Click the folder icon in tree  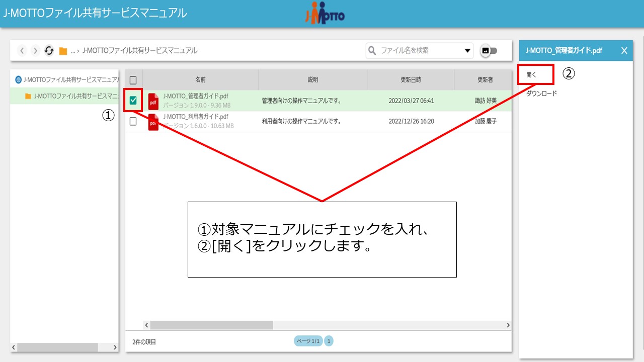coord(28,96)
